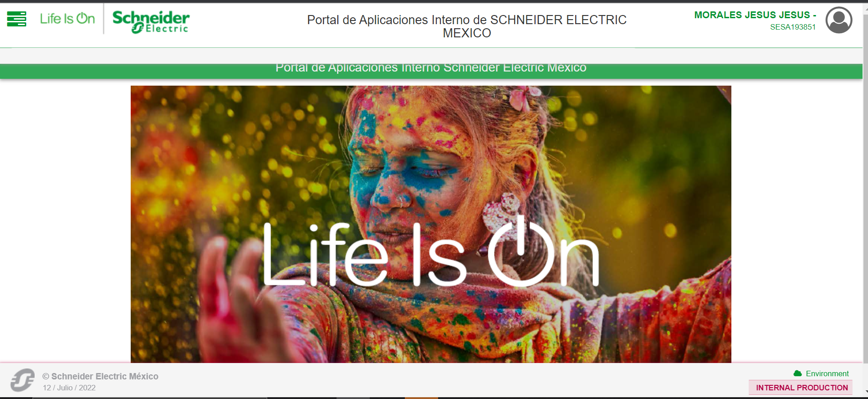
Task: Click the gray Schneider emblem in footer
Action: click(22, 380)
